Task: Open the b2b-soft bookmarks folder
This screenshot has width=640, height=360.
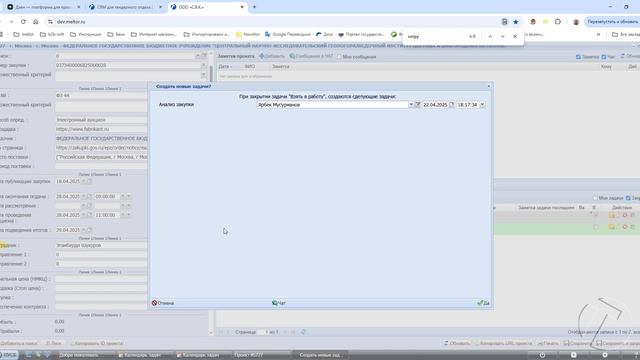Action: coord(52,35)
